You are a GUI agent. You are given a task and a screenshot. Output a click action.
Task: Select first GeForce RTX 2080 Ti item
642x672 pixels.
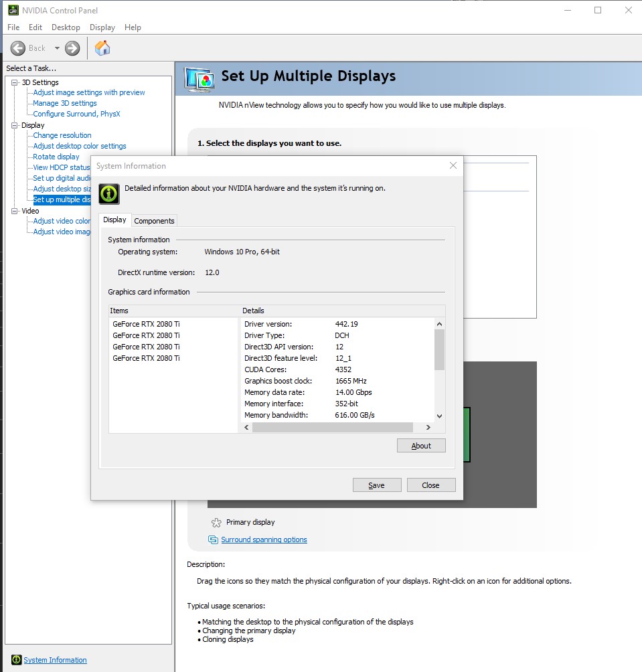[146, 324]
